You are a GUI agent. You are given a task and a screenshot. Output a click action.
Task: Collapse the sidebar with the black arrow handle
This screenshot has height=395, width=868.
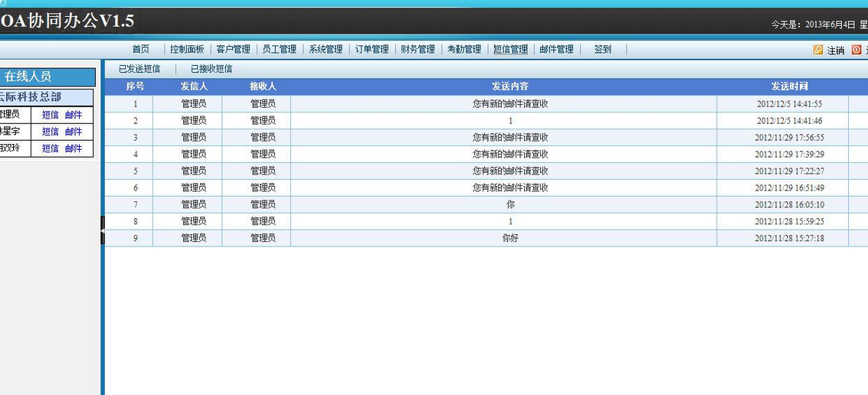pos(103,230)
